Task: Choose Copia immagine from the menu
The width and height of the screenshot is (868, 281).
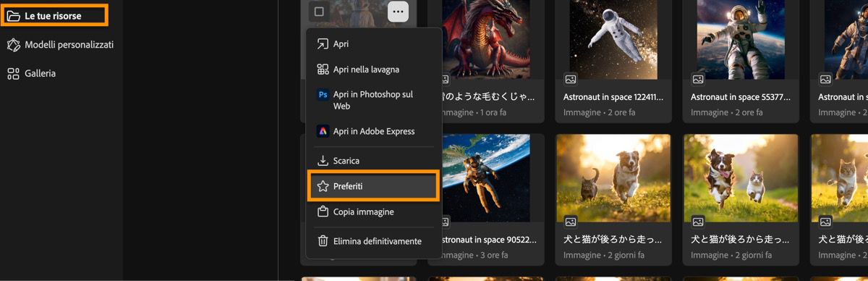Action: (374, 212)
